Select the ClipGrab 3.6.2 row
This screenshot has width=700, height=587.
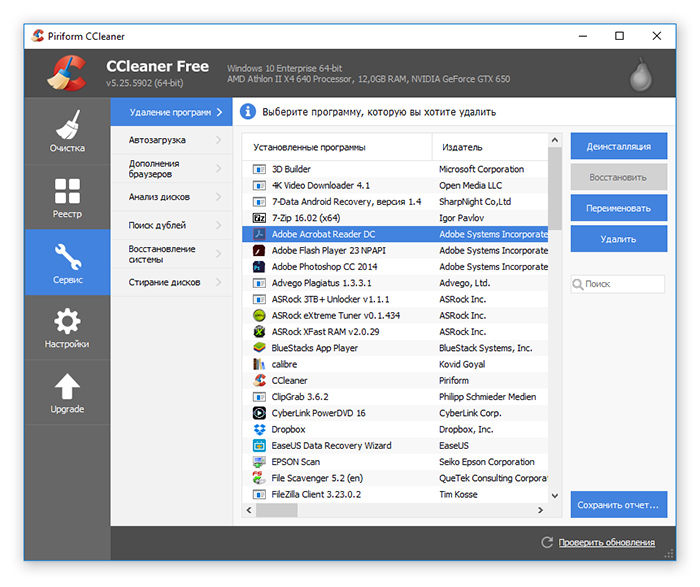(395, 397)
